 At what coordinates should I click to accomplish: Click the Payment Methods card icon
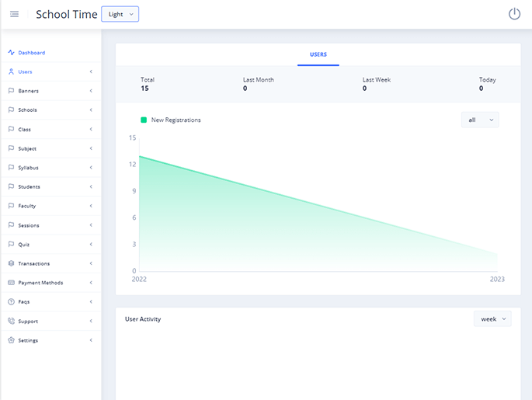(11, 282)
